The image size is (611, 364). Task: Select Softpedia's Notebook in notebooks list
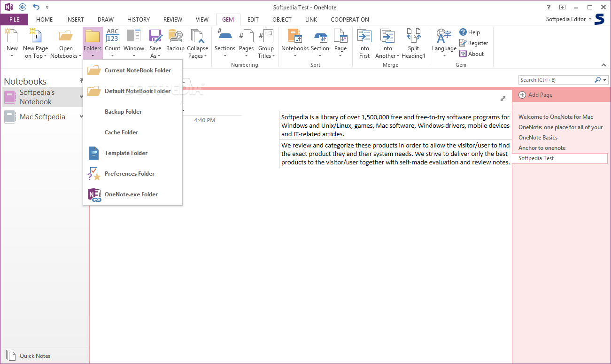(x=44, y=97)
